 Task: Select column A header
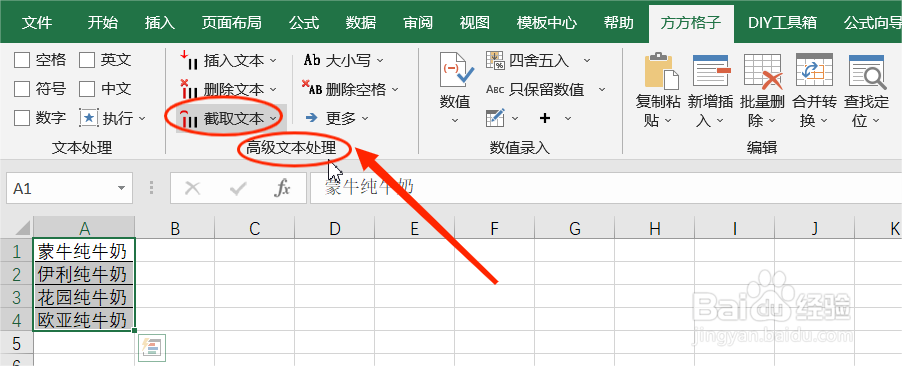point(84,228)
